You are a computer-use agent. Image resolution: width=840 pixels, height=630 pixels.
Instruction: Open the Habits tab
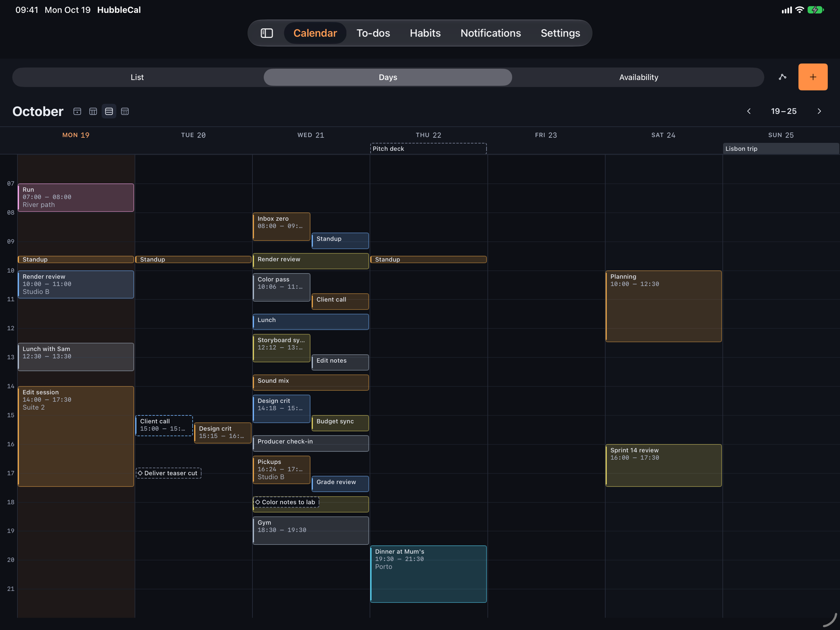(425, 33)
